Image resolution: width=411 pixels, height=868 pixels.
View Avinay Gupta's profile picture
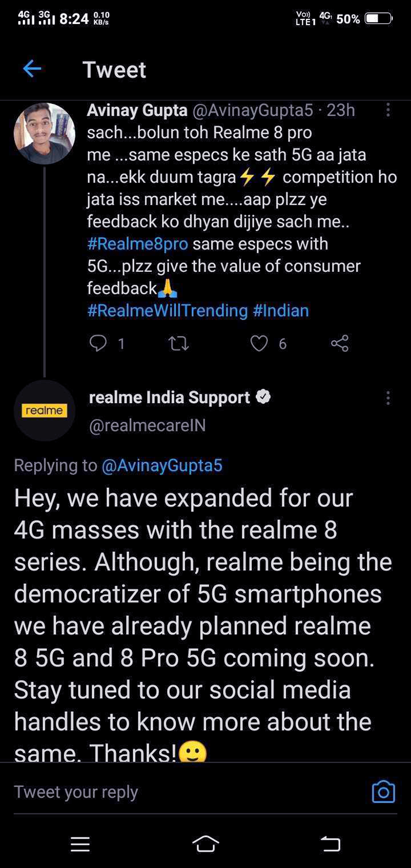[45, 133]
